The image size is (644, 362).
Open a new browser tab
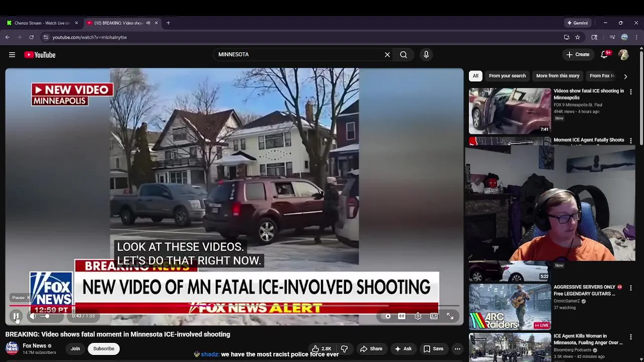(x=168, y=23)
